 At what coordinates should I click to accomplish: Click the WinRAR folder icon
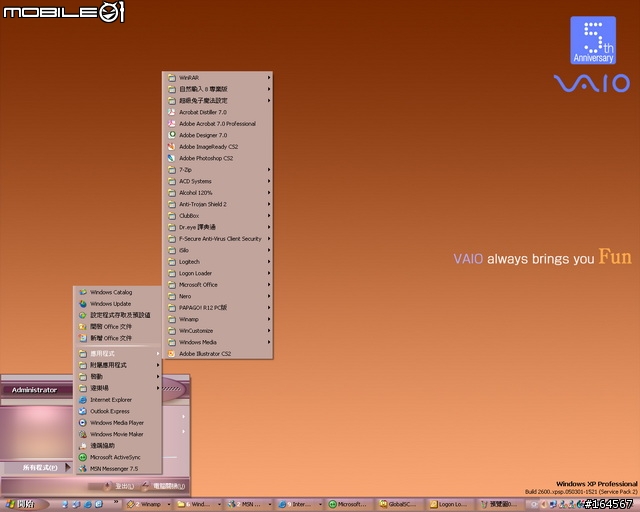[172, 78]
